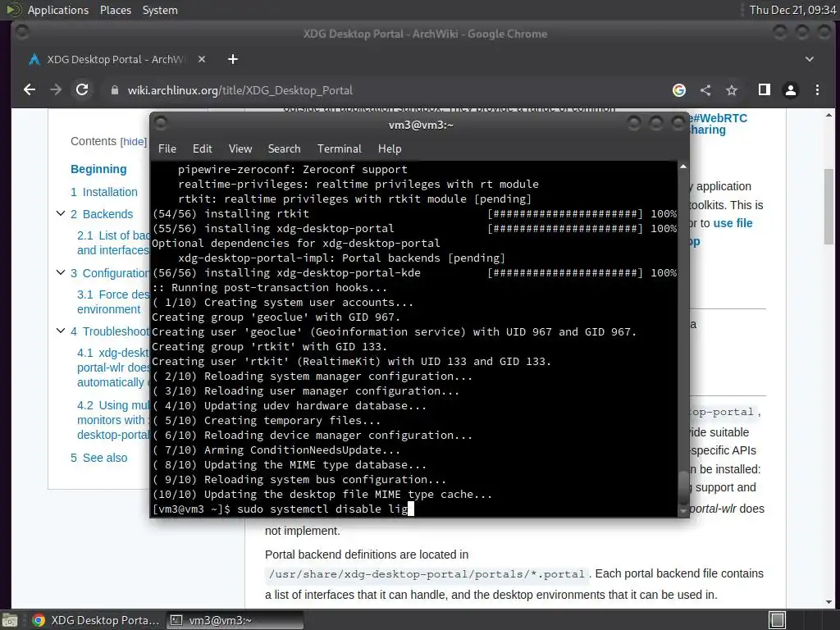Open the Applications menu
840x630 pixels.
(x=58, y=10)
